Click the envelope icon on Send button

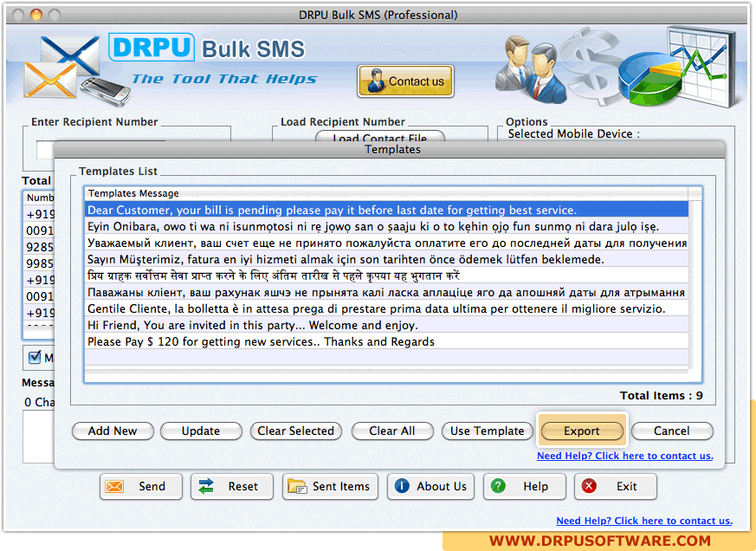tap(115, 486)
